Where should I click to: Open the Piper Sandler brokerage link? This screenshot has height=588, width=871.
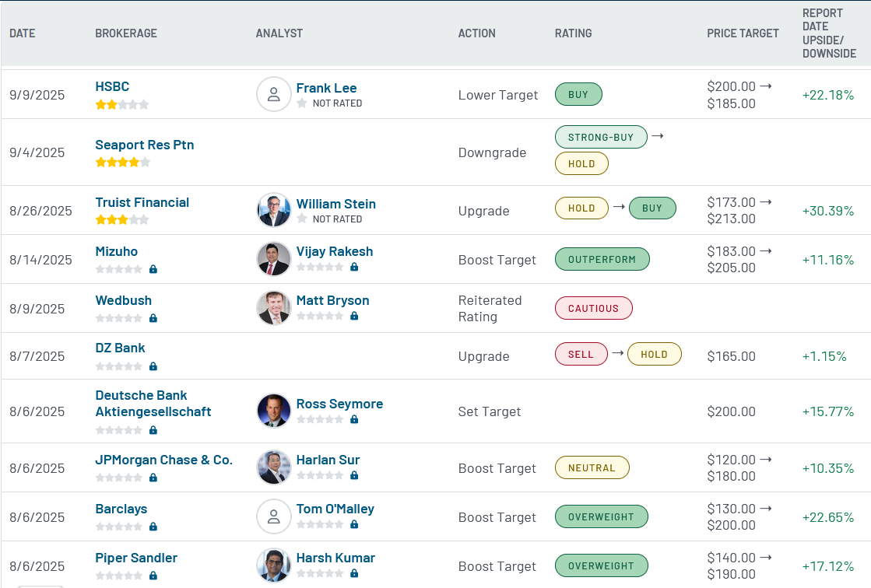point(136,558)
